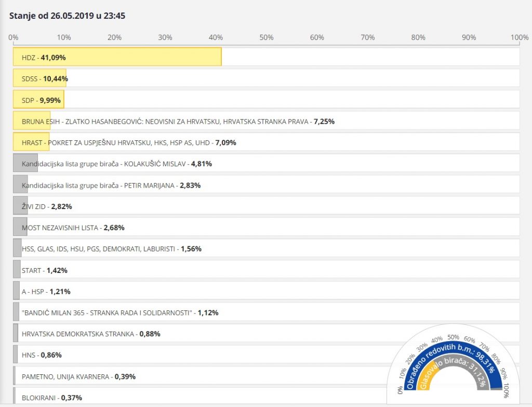Click the Most Nezavisnih Lista 2,68% row
This screenshot has height=407, width=532.
point(267,227)
